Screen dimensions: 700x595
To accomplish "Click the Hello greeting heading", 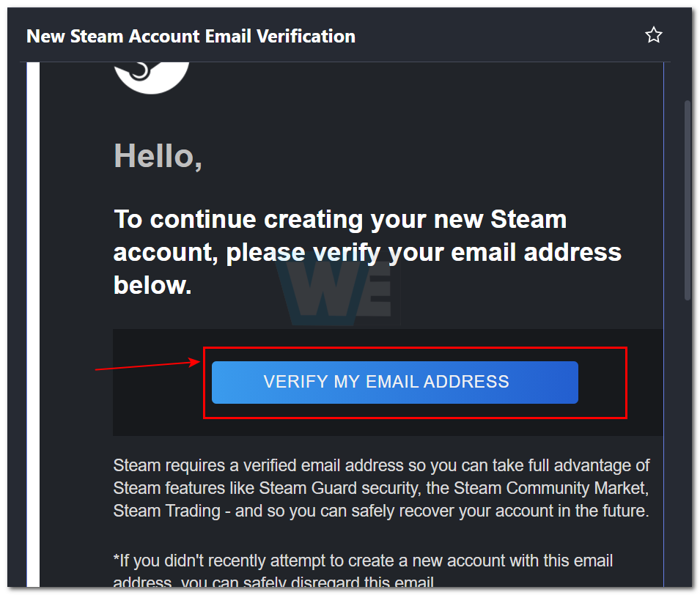I will 158,155.
